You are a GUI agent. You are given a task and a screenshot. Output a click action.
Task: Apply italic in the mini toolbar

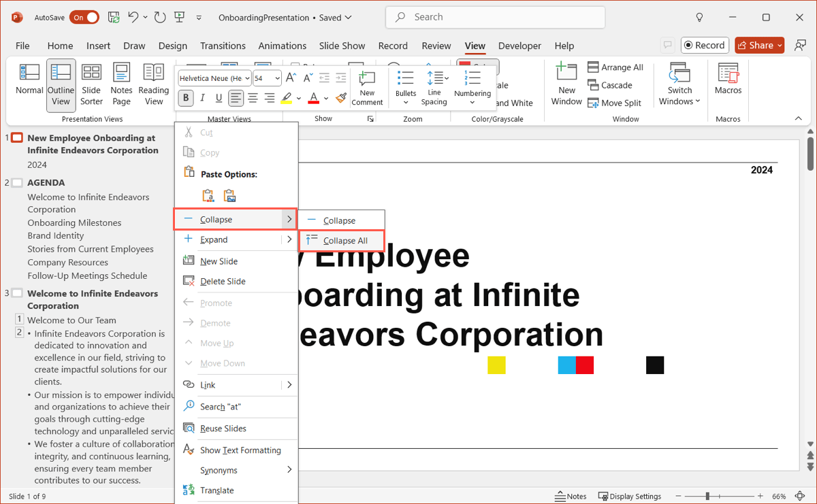tap(202, 98)
